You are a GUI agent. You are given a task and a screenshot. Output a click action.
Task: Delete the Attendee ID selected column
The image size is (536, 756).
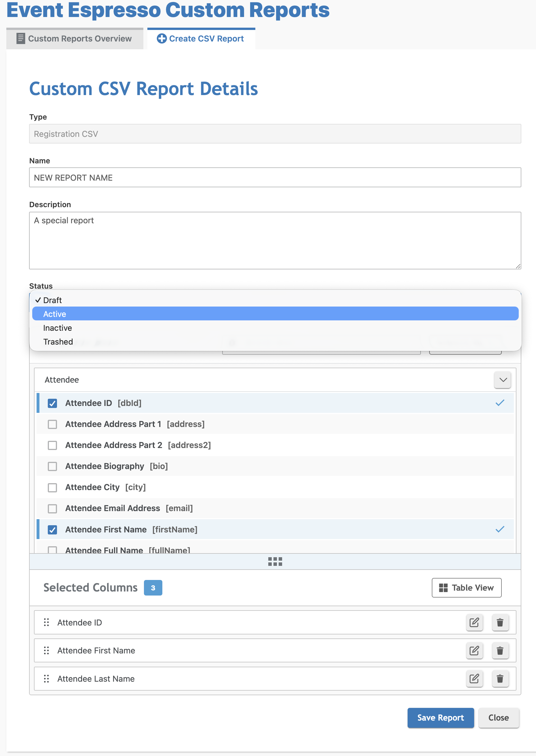coord(500,622)
